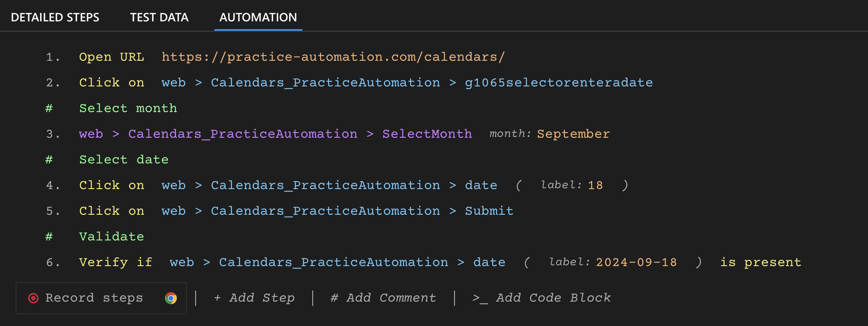Select the 'Select date' comment line
The height and width of the screenshot is (326, 868).
pos(124,160)
